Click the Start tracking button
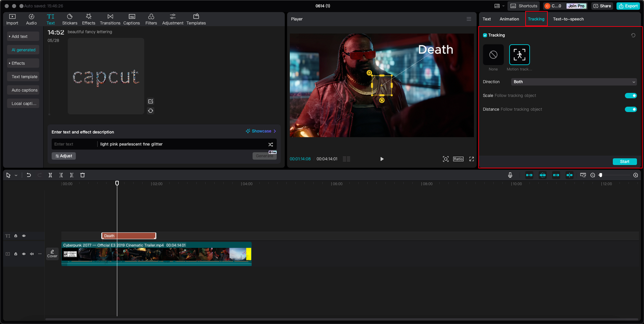This screenshot has width=644, height=324. point(624,161)
